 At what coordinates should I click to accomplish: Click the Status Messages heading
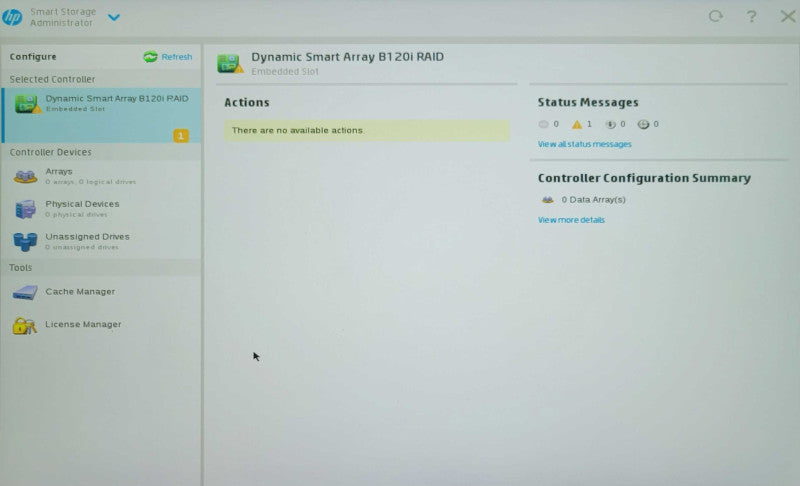click(x=588, y=102)
